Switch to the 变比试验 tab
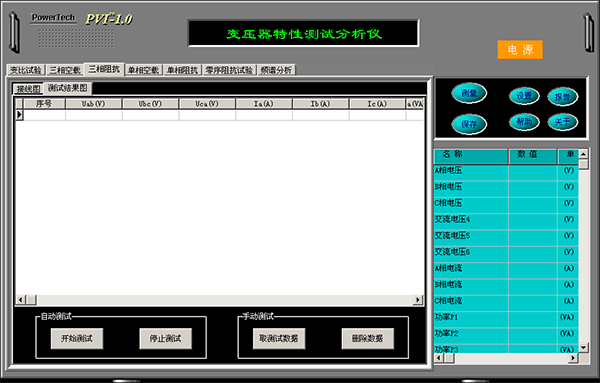The height and width of the screenshot is (383, 600). [26, 70]
